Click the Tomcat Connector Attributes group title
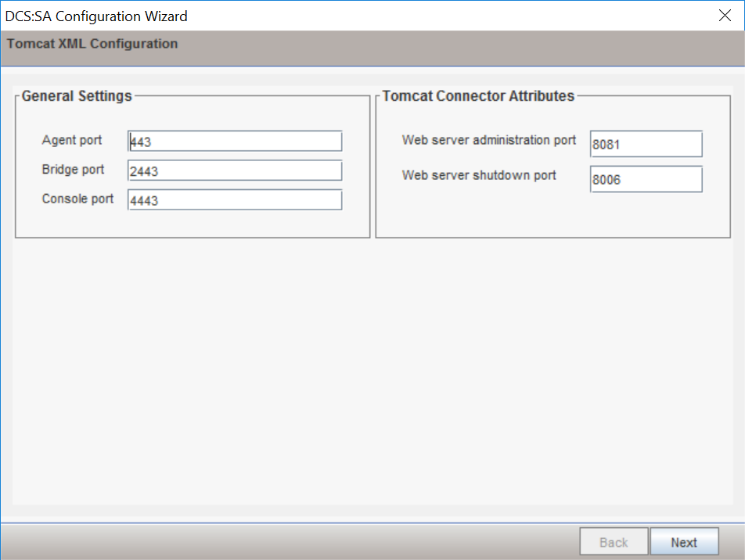Viewport: 745px width, 560px height. (478, 96)
